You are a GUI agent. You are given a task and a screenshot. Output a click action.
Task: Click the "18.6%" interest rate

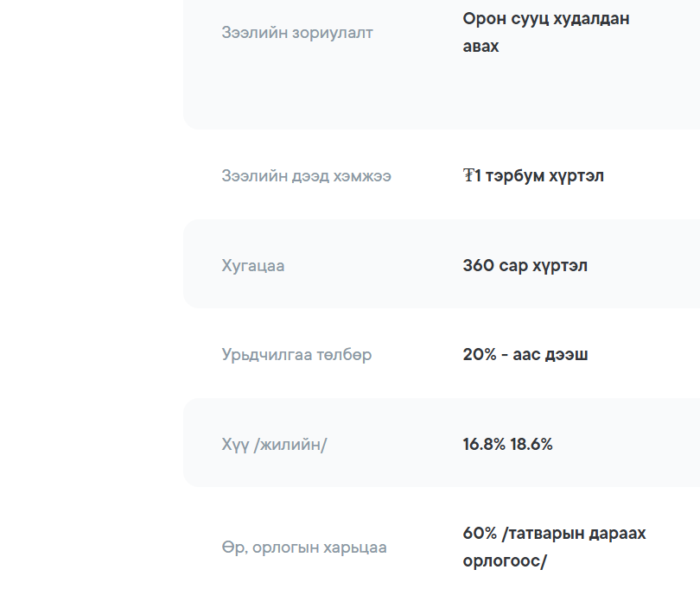pos(531,445)
